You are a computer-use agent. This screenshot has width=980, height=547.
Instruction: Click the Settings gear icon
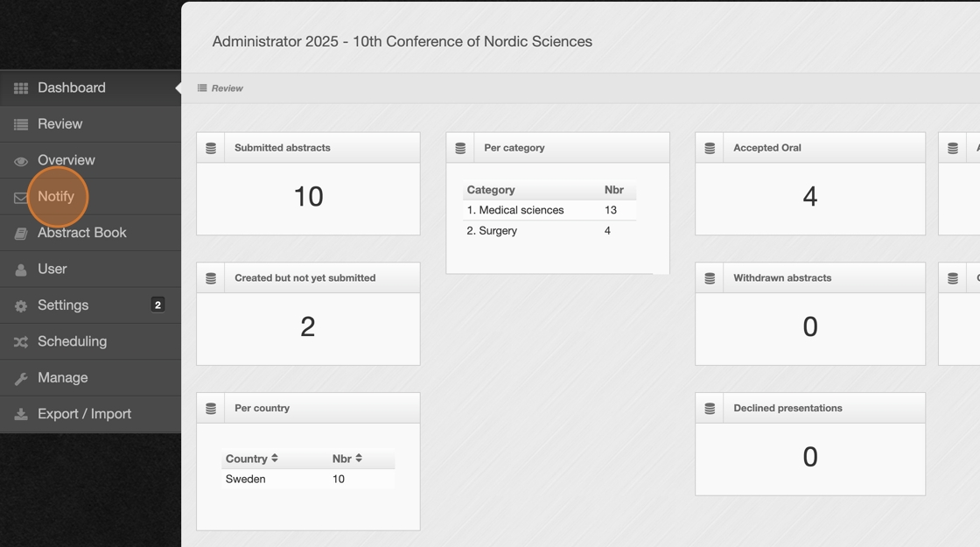[x=21, y=306]
